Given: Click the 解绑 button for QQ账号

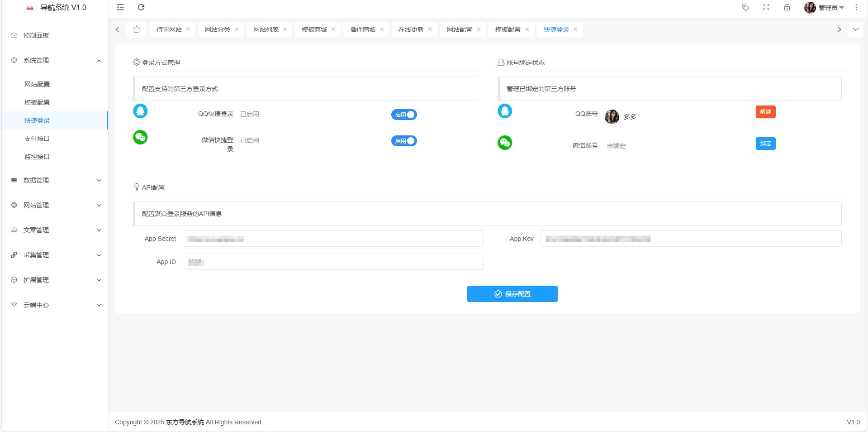Looking at the screenshot, I should pos(765,112).
